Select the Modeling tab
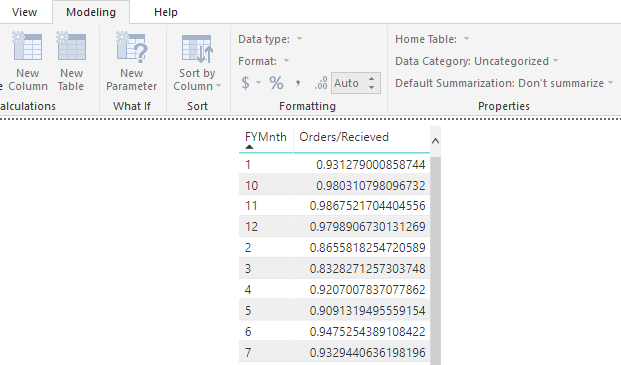This screenshot has height=365, width=621. tap(91, 12)
